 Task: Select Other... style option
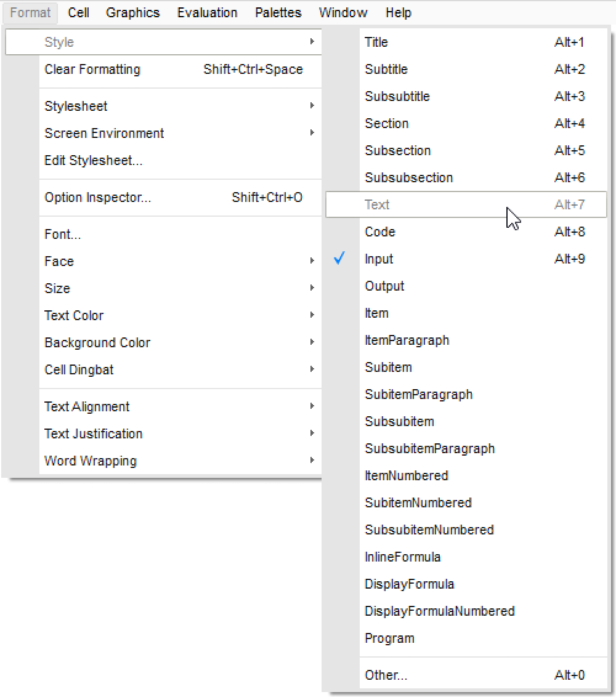(x=386, y=675)
